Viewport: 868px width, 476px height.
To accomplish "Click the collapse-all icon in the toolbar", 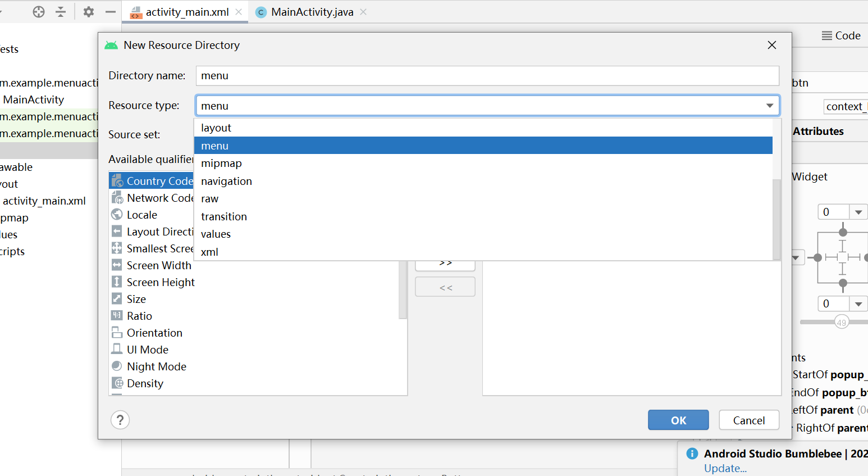I will pos(60,11).
